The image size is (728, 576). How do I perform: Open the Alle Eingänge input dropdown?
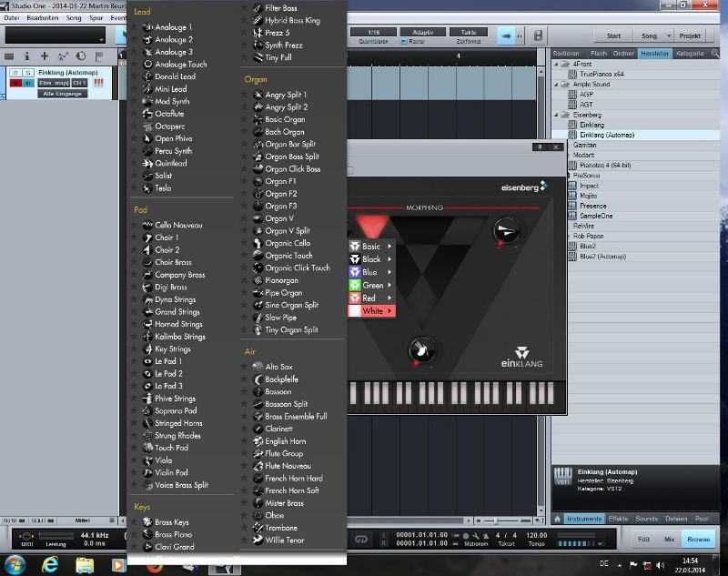(62, 94)
